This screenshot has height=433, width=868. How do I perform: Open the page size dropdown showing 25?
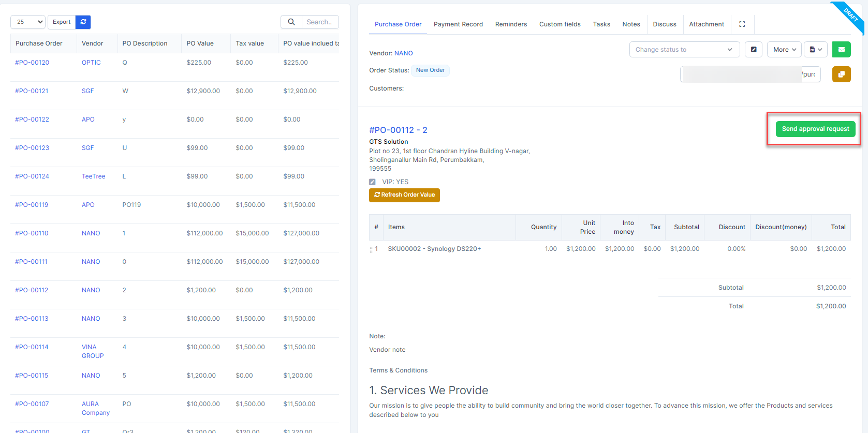click(28, 22)
